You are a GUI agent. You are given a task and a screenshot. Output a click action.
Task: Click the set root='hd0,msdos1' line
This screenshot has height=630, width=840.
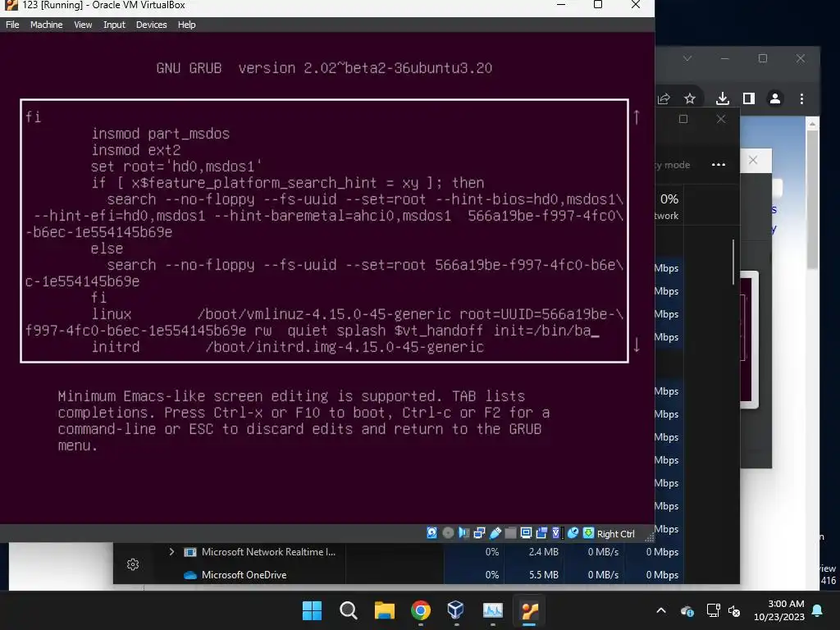point(176,166)
